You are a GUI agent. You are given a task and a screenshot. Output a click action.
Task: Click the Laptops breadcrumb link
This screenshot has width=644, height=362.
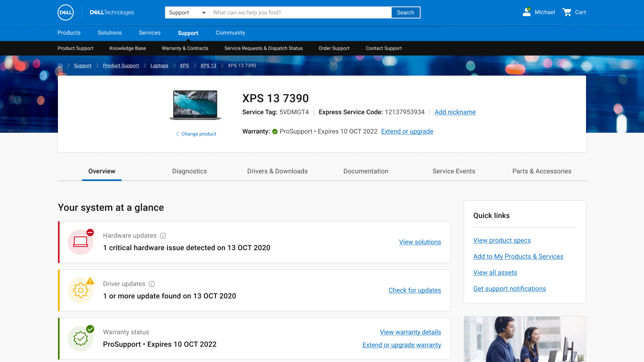click(159, 66)
